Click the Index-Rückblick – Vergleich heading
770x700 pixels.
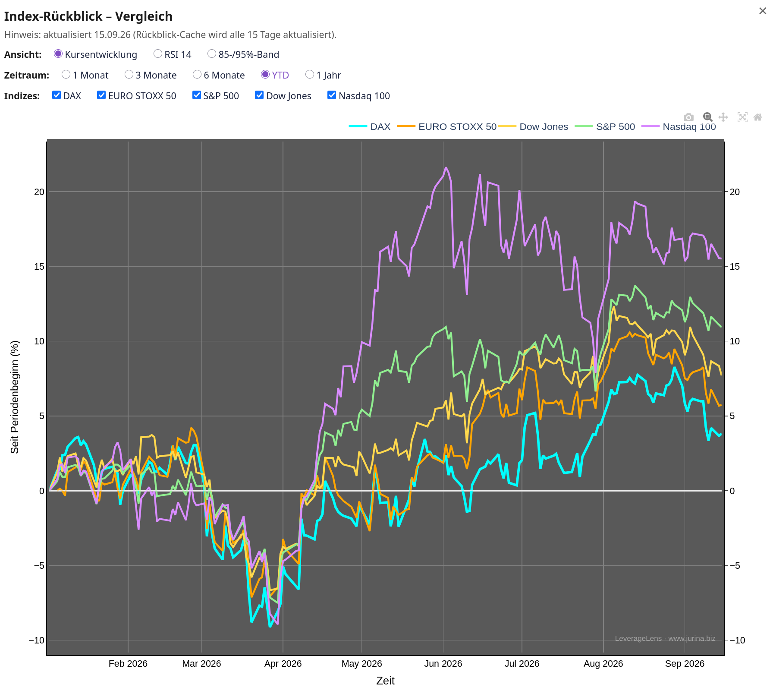tap(88, 16)
